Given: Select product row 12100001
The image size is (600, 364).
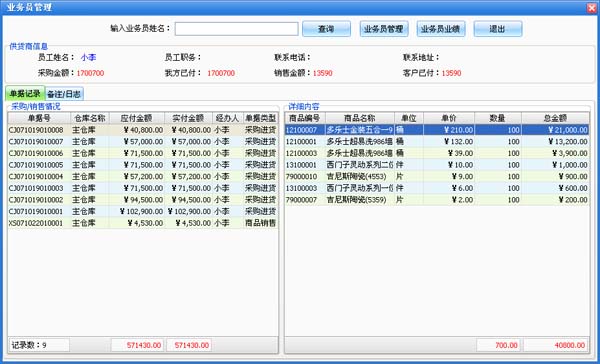Looking at the screenshot, I should (437, 142).
